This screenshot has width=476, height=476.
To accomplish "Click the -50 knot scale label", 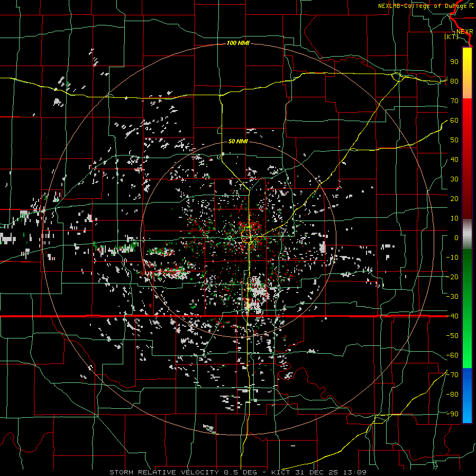I will 452,336.
